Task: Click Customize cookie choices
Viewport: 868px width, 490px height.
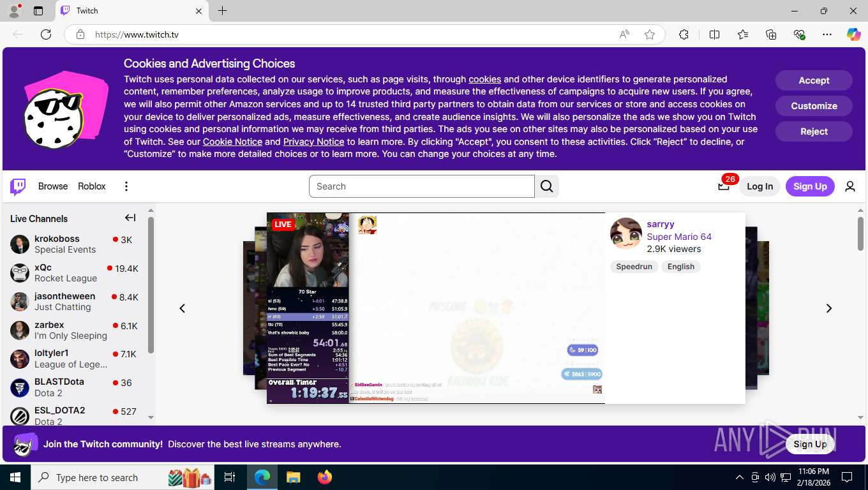Action: (814, 106)
